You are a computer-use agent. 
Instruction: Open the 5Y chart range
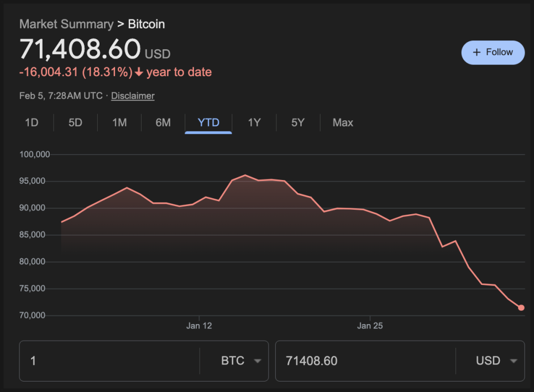point(298,123)
